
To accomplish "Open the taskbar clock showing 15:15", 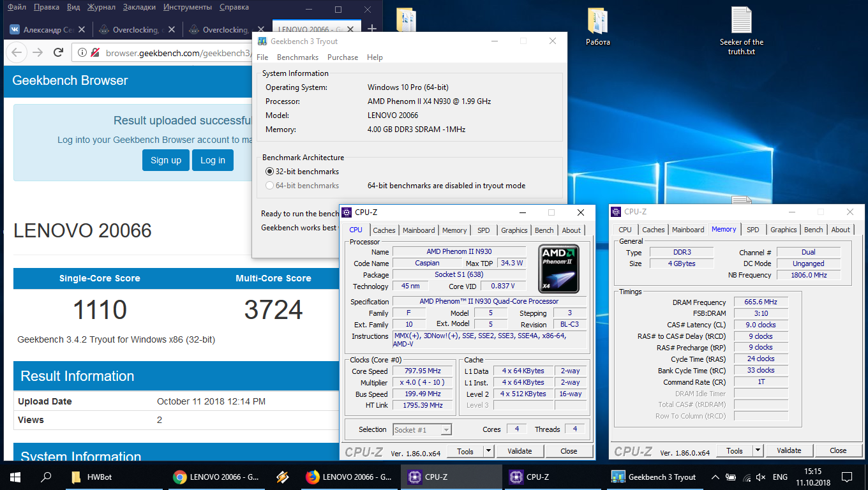I will (812, 477).
